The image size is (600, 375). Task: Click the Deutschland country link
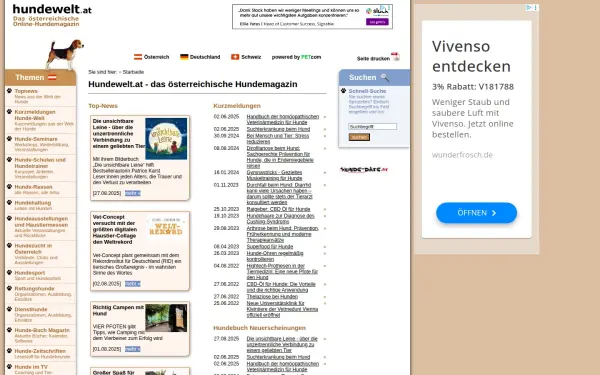click(x=205, y=57)
